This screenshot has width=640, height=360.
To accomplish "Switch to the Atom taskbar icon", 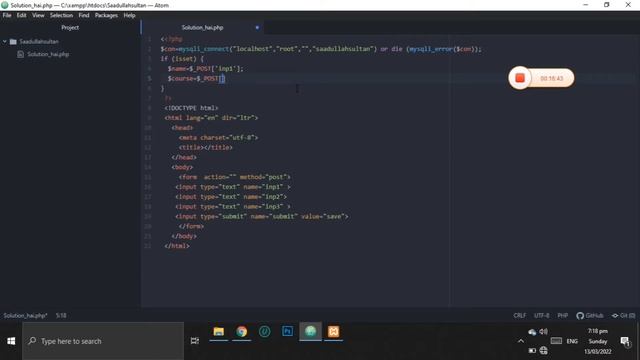I will tap(310, 331).
